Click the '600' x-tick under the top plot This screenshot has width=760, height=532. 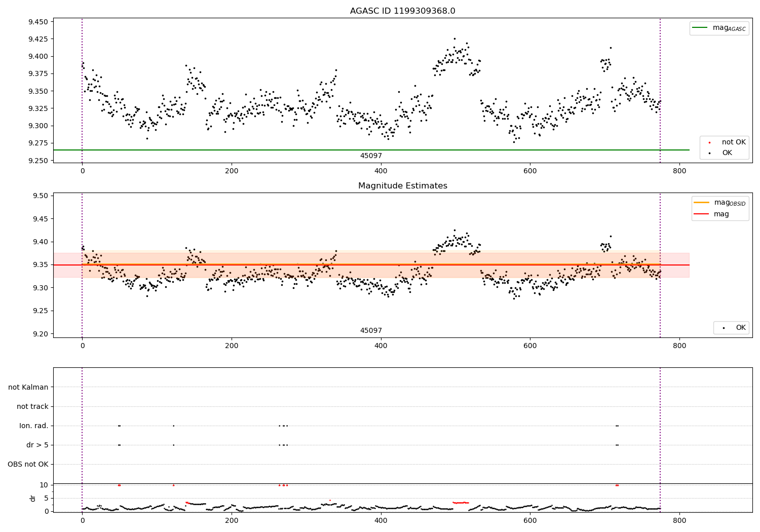coord(530,171)
